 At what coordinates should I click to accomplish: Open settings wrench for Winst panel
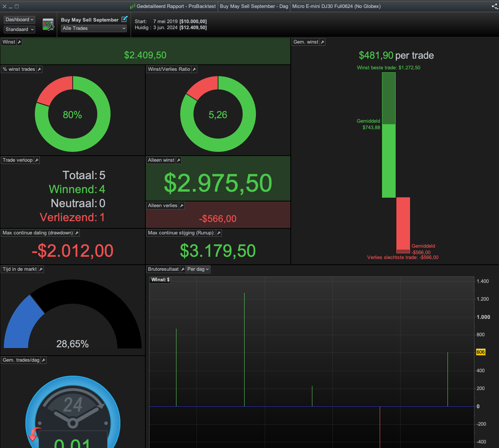[19, 42]
